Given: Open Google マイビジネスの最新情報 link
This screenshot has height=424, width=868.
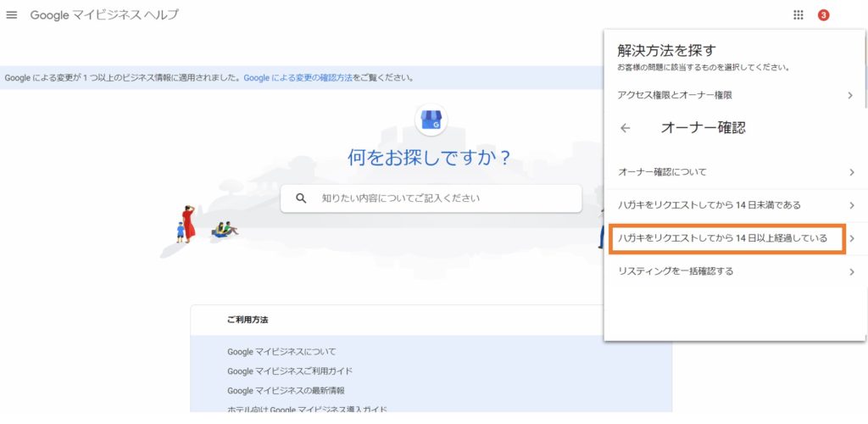Looking at the screenshot, I should pyautogui.click(x=286, y=390).
